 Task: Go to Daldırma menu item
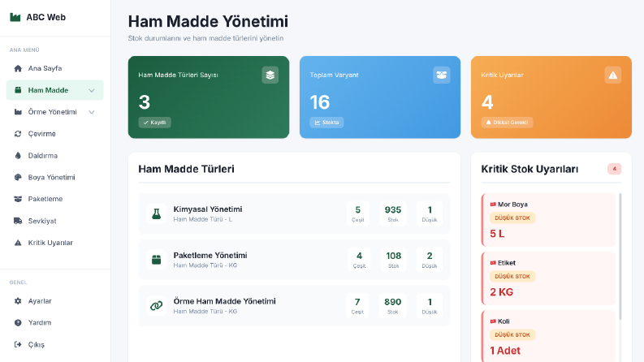(x=54, y=156)
